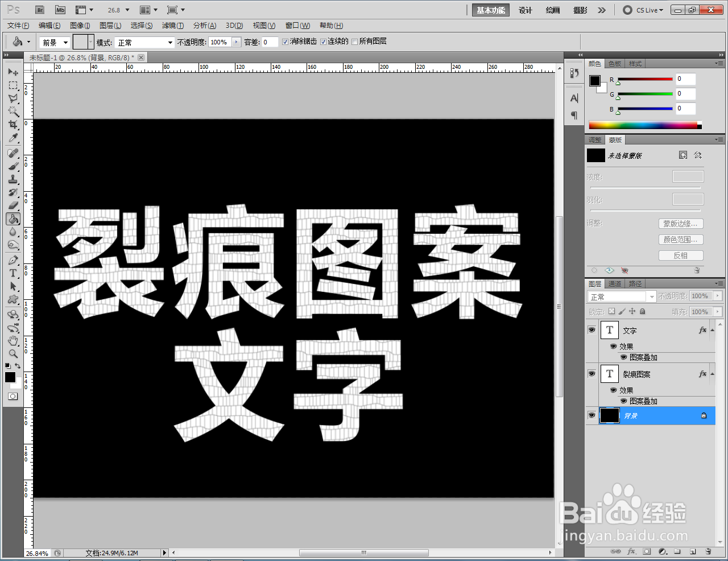Image resolution: width=728 pixels, height=561 pixels.
Task: Open the 模式 dropdown in the options bar
Action: (x=144, y=42)
